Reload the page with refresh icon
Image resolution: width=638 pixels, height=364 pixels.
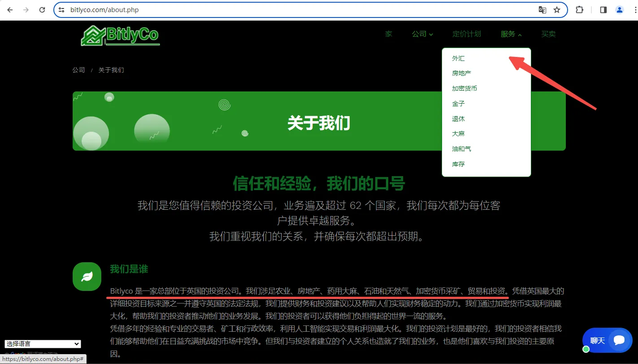(42, 10)
